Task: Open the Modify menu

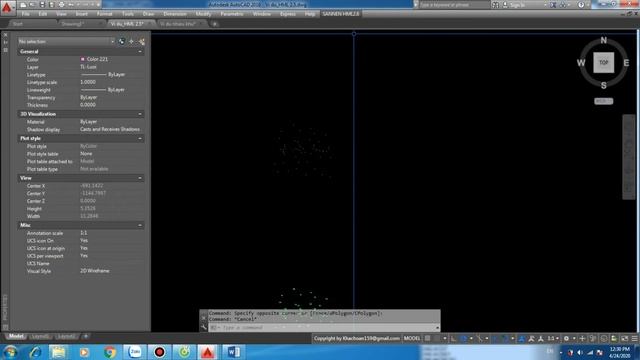Action: coord(203,14)
